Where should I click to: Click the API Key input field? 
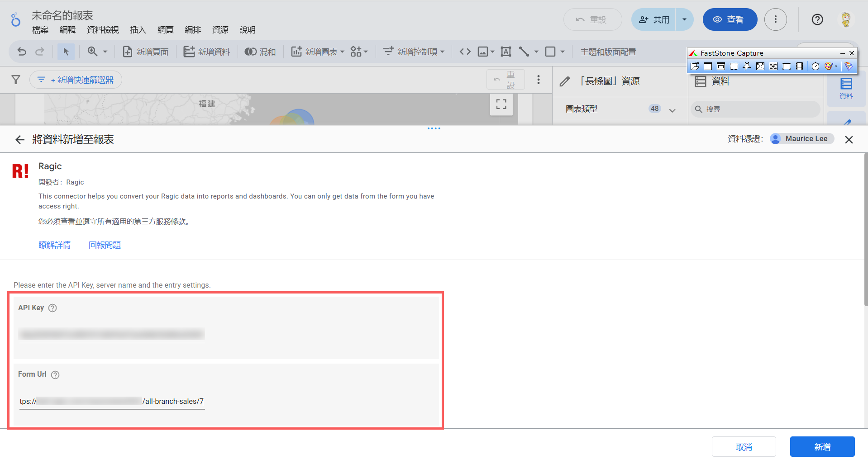point(111,335)
